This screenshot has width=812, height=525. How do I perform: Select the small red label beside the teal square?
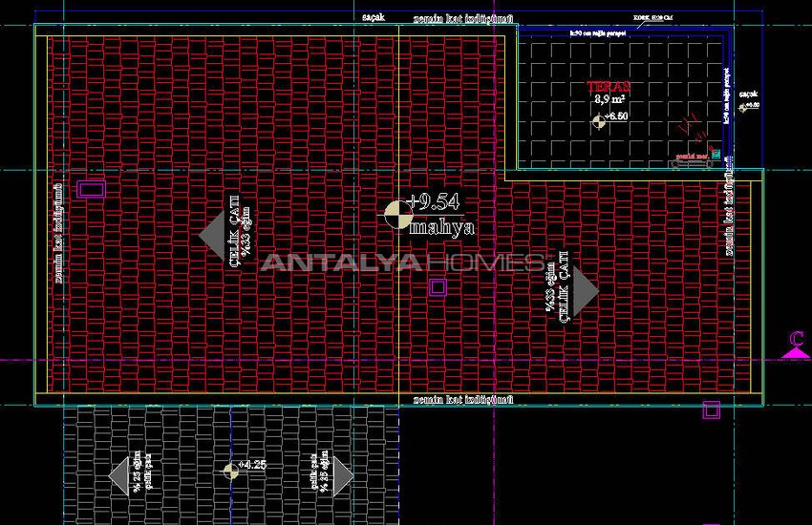click(x=693, y=156)
